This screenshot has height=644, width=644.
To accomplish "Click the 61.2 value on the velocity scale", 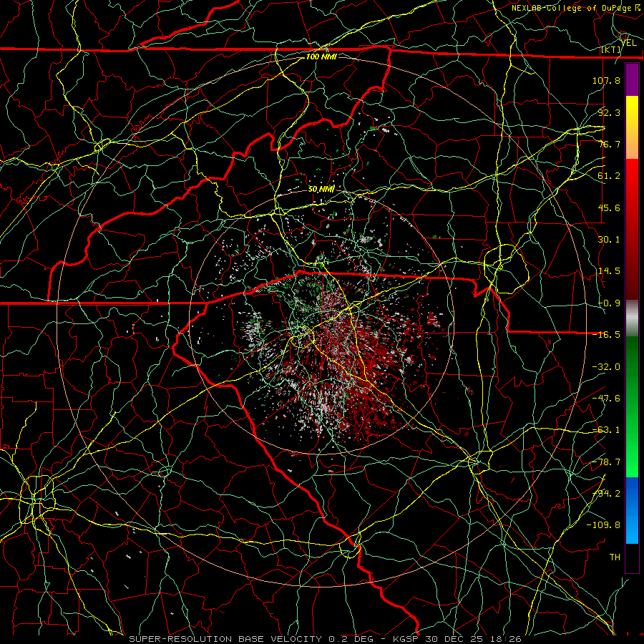I will tap(609, 176).
